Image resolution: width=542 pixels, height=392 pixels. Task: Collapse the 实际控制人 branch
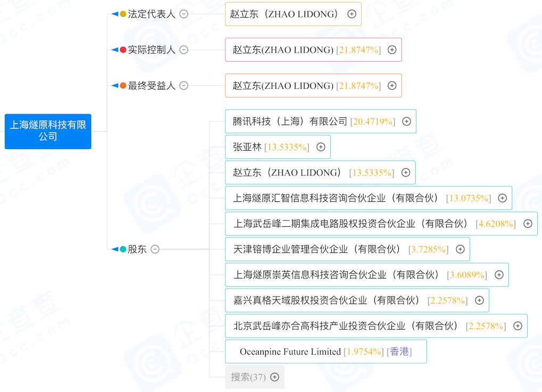pos(184,50)
